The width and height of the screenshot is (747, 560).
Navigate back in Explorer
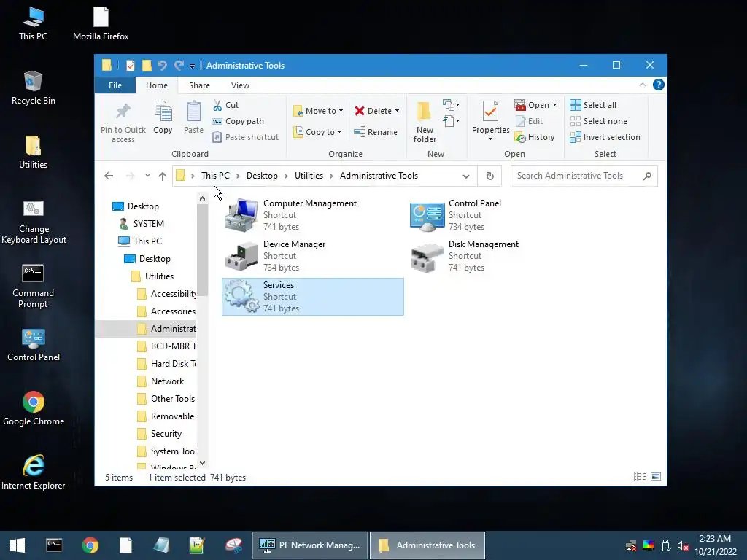coord(109,176)
